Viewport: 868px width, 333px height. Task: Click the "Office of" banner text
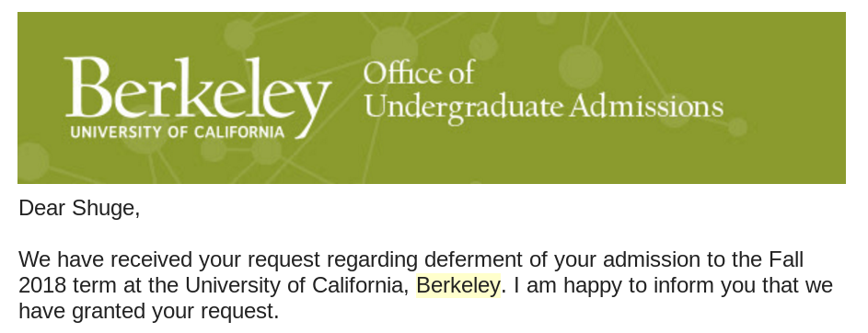[x=419, y=73]
